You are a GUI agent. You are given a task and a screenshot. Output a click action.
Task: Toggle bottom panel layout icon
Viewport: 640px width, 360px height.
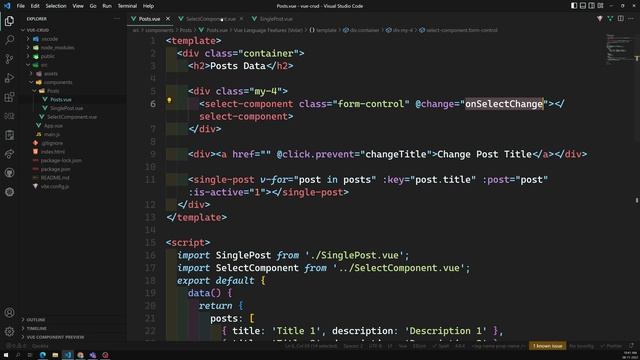583,6
